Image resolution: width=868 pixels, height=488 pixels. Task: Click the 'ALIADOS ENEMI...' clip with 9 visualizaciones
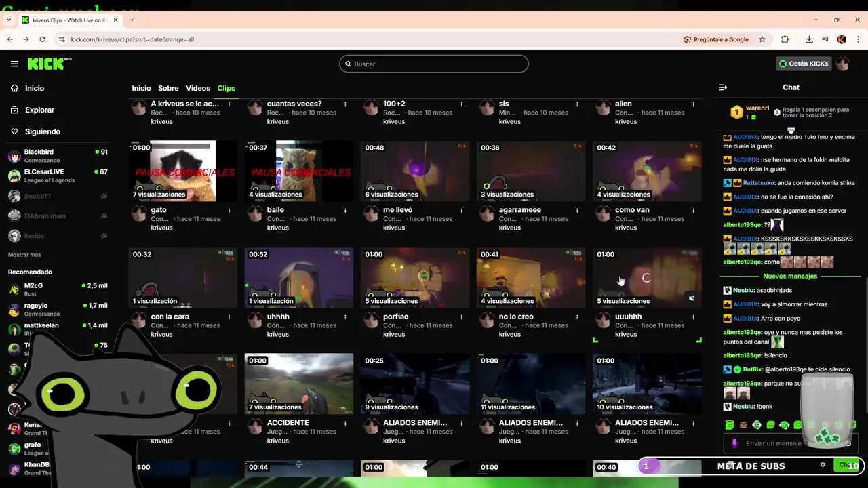[x=415, y=384]
